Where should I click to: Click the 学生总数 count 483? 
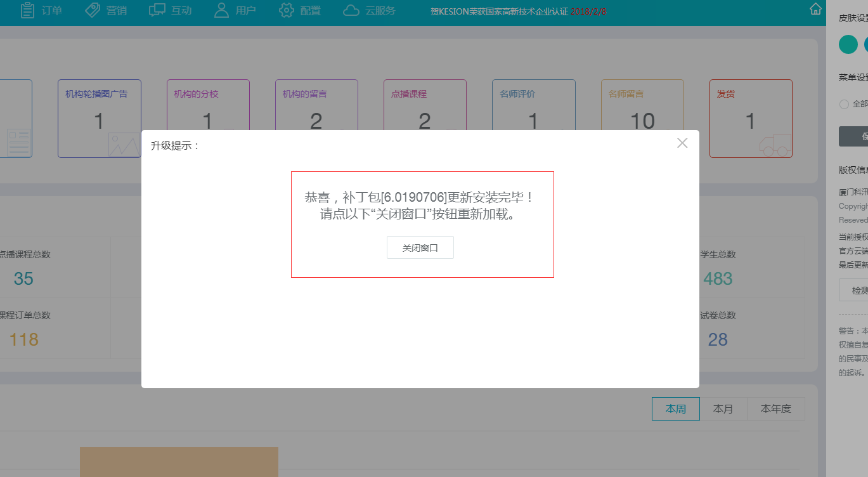click(x=718, y=278)
